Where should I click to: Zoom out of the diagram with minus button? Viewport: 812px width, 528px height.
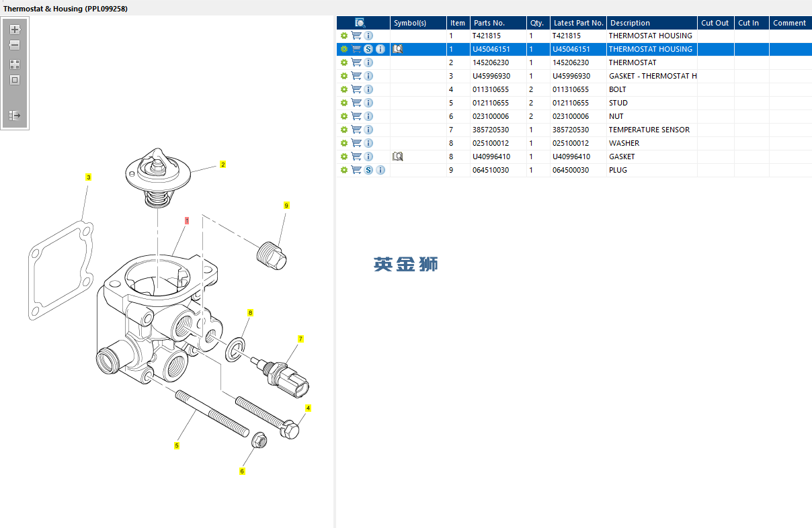(x=15, y=45)
